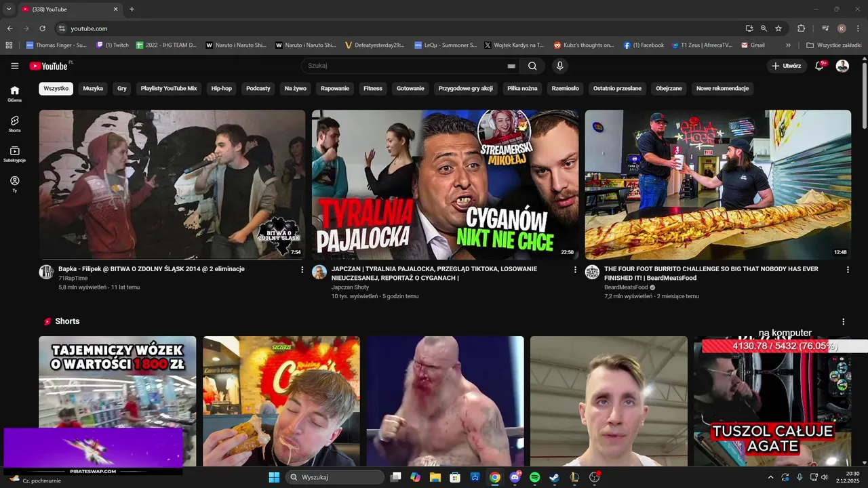Play the Tyralnia Pajalocka video thumbnail

445,184
